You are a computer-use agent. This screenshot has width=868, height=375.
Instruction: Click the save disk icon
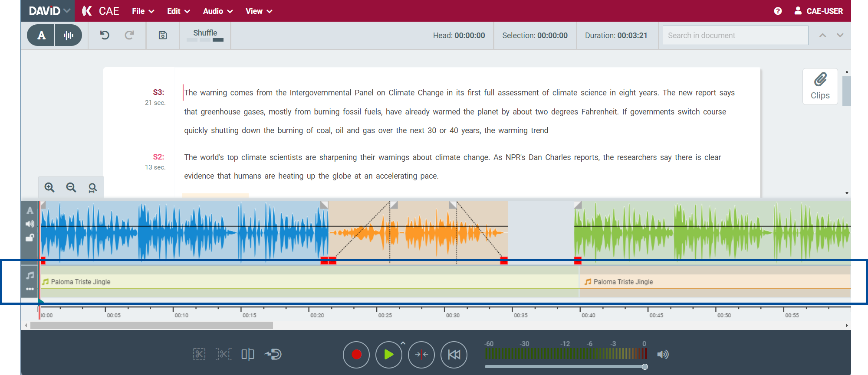163,35
